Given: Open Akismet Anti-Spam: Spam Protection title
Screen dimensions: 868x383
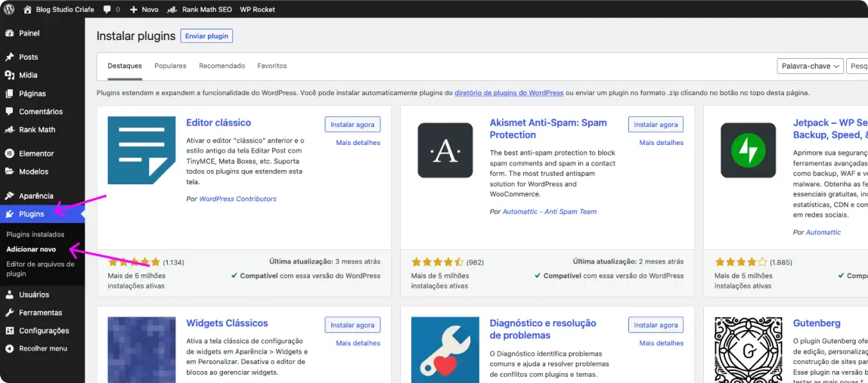Looking at the screenshot, I should 548,129.
